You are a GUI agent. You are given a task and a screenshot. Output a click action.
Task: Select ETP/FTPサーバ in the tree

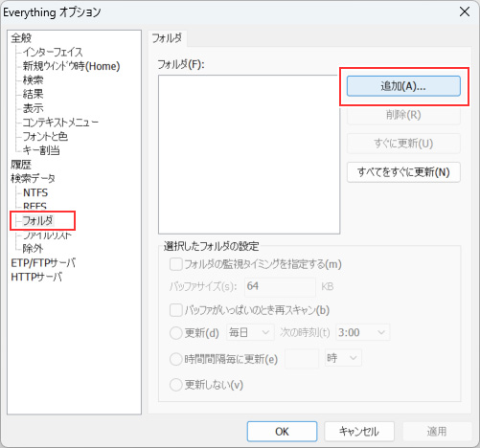pos(43,262)
